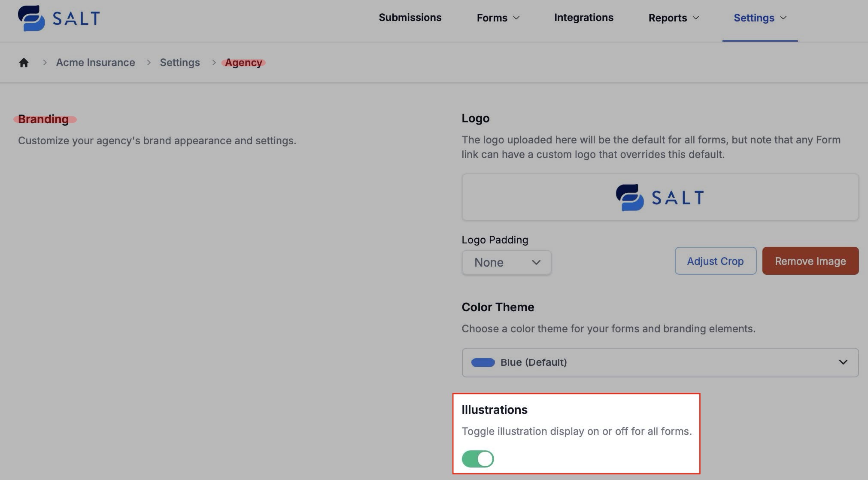This screenshot has height=480, width=868.
Task: Navigate to Acme Insurance breadcrumb
Action: tap(95, 63)
